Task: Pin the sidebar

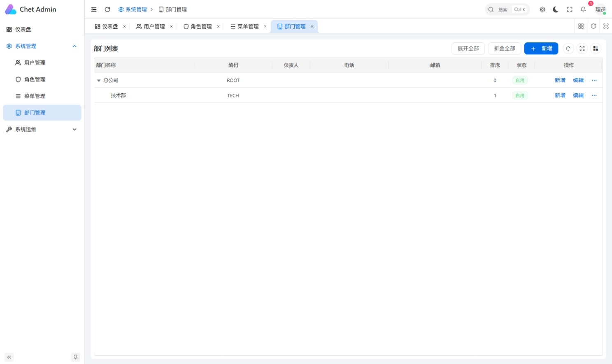Action: click(75, 357)
